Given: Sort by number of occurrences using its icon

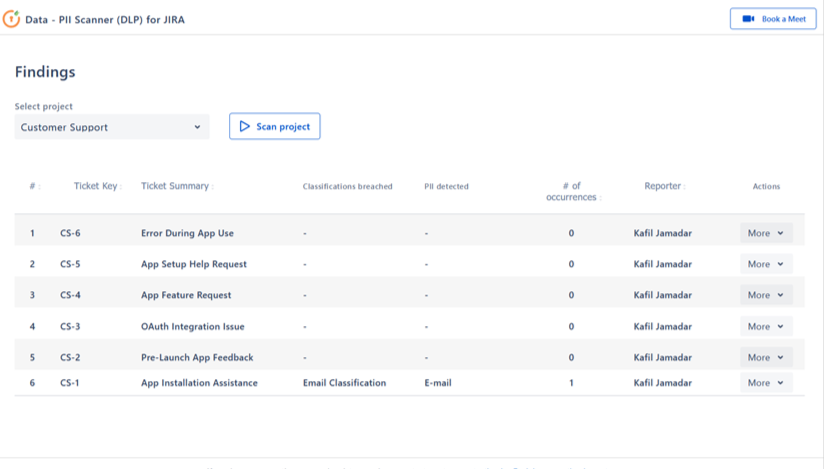Looking at the screenshot, I should coord(600,198).
